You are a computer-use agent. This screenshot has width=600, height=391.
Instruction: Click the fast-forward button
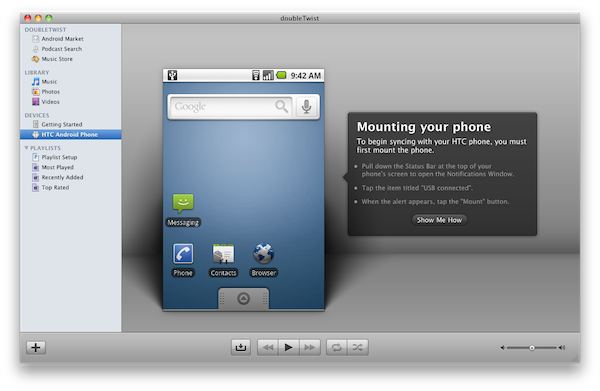[x=310, y=347]
